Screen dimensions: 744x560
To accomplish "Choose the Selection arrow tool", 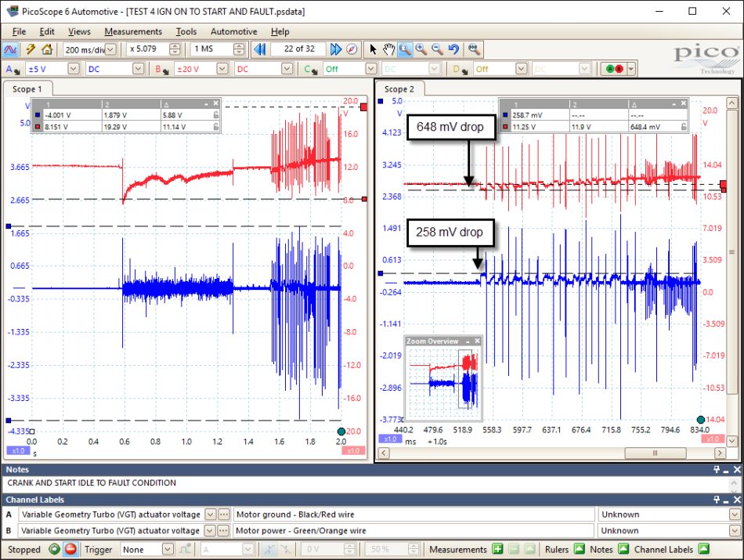I will coord(373,49).
